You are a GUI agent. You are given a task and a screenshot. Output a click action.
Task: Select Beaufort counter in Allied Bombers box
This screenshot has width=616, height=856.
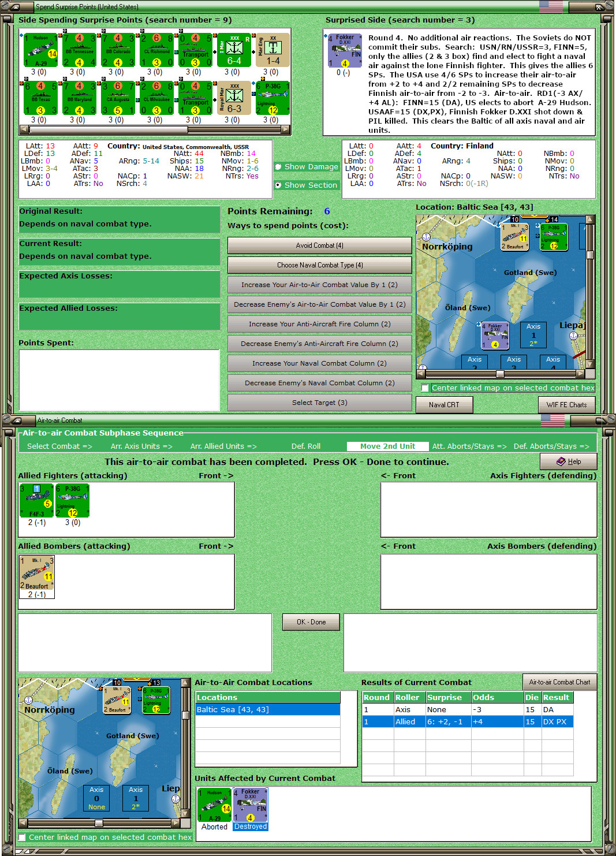37,573
